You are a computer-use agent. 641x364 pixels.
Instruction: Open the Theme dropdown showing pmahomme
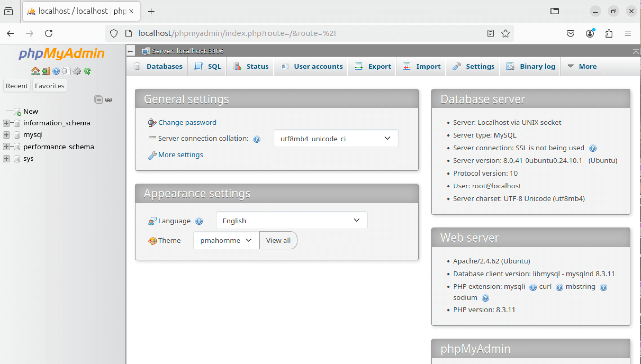pyautogui.click(x=226, y=240)
